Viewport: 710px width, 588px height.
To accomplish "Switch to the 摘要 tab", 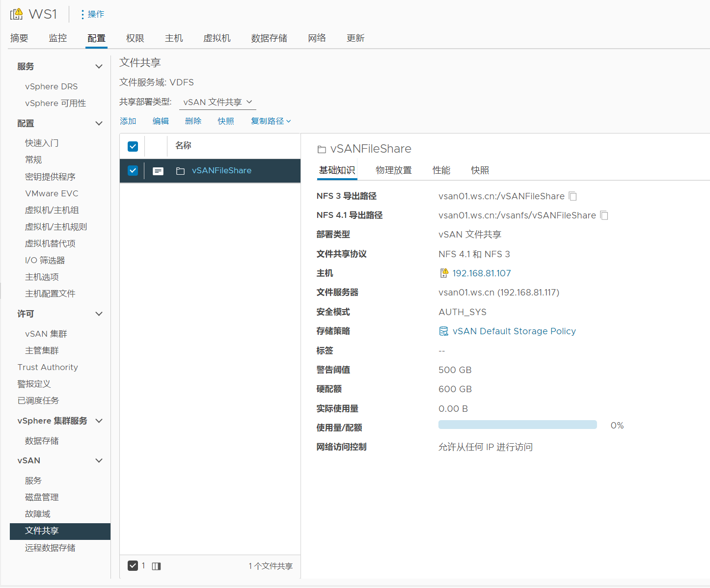I will coord(19,38).
